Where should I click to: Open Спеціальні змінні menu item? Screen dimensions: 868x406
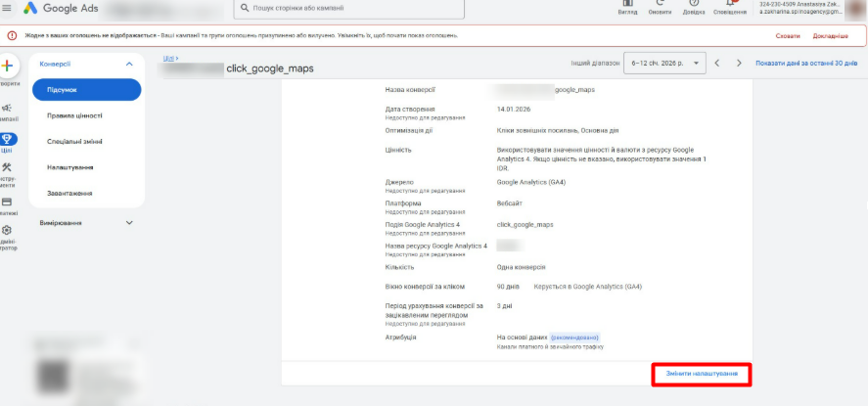(x=74, y=141)
